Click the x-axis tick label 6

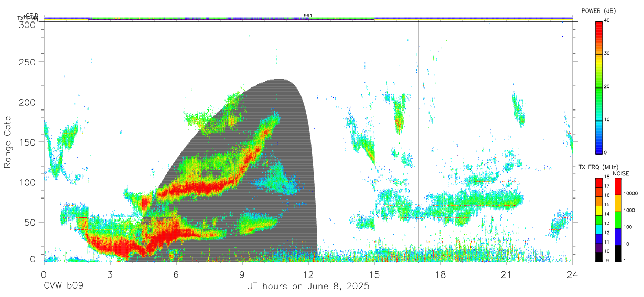pyautogui.click(x=176, y=274)
